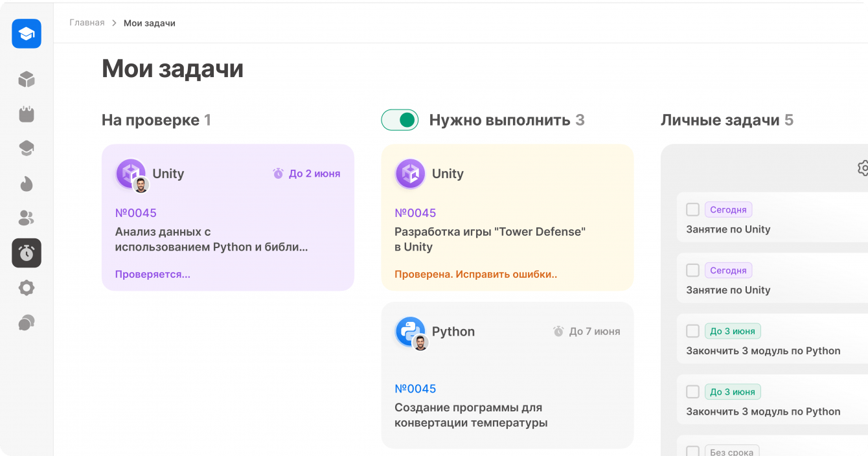Open the Unity card marked Проверяется...
This screenshot has width=868, height=456.
click(x=227, y=217)
